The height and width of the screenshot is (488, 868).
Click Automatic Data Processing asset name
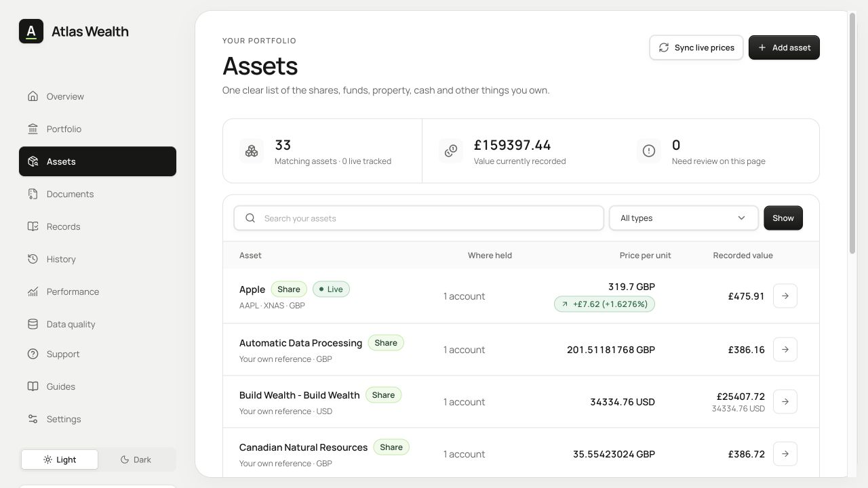point(300,343)
